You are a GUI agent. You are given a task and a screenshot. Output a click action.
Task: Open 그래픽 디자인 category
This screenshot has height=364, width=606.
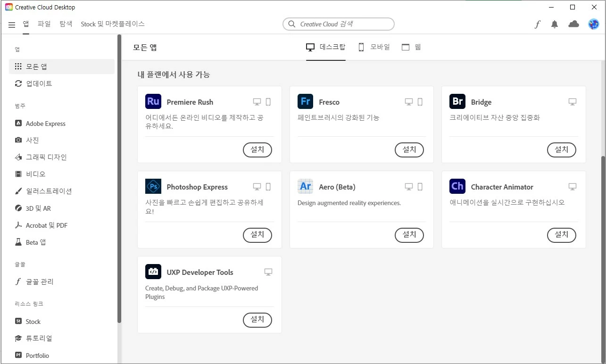(62, 157)
